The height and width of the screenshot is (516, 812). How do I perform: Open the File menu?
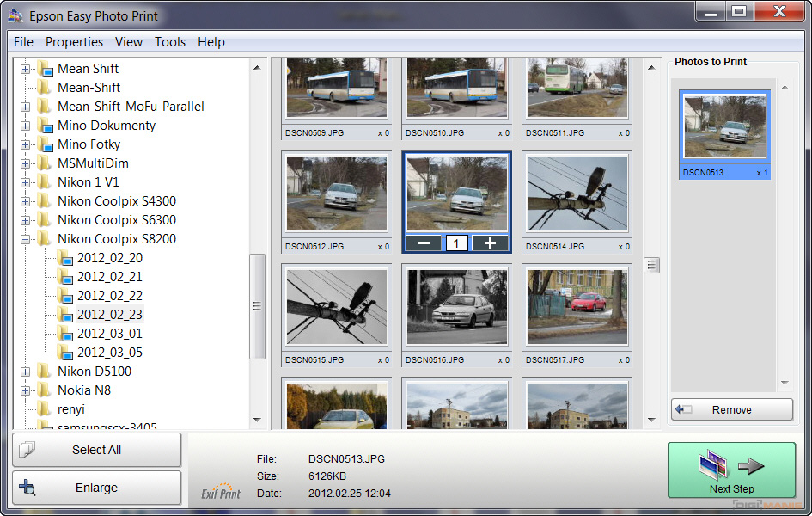[x=24, y=42]
